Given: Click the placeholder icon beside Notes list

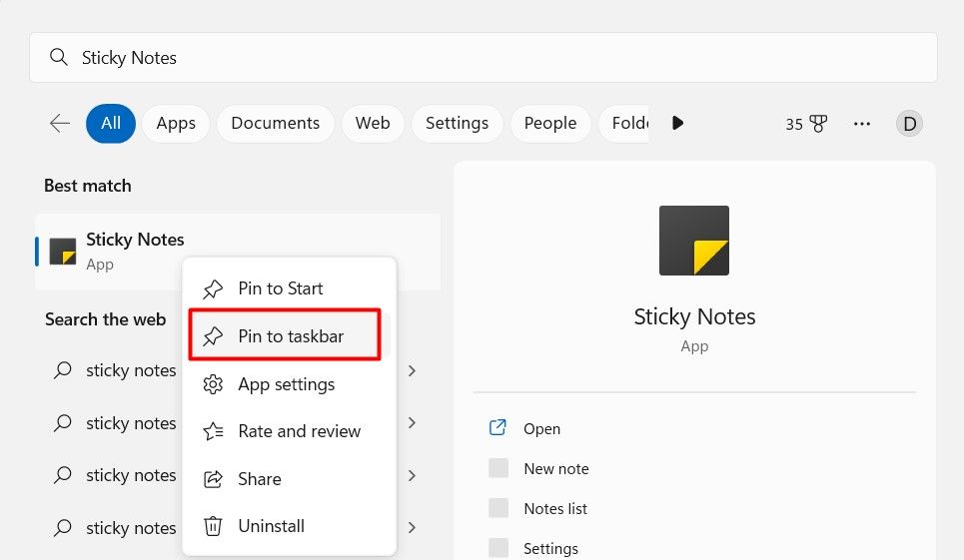Looking at the screenshot, I should [x=498, y=508].
